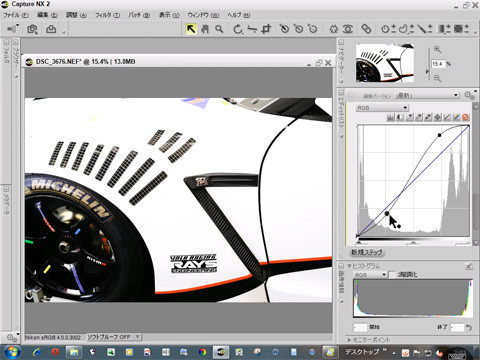
Task: Toggle the Metadata palette collapse box
Action: tap(6, 188)
